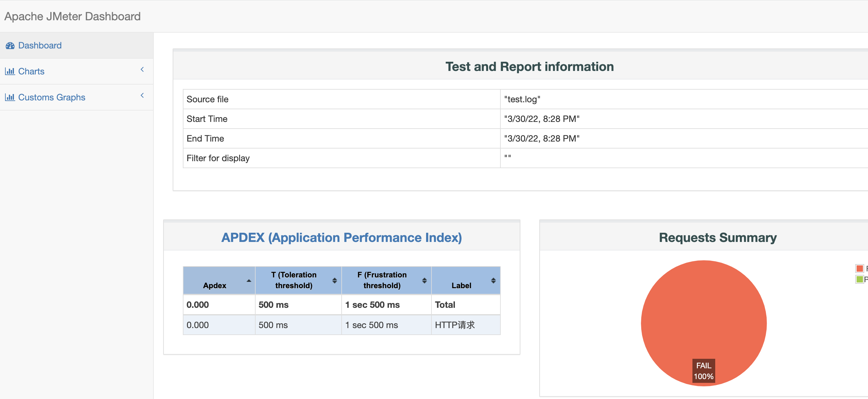This screenshot has width=868, height=399.
Task: Click the "test.log" value cell
Action: (684, 99)
